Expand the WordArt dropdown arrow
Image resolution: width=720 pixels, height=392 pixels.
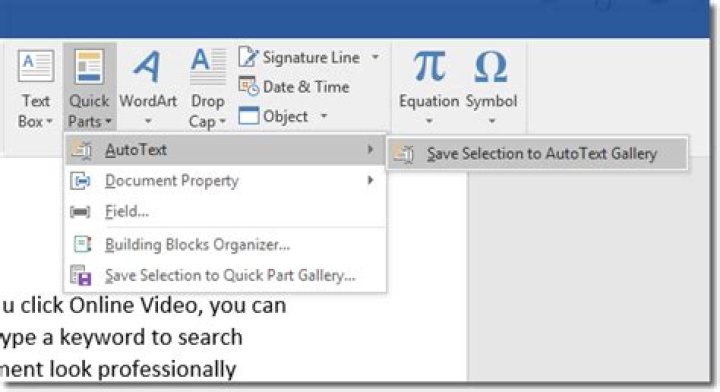(x=148, y=122)
